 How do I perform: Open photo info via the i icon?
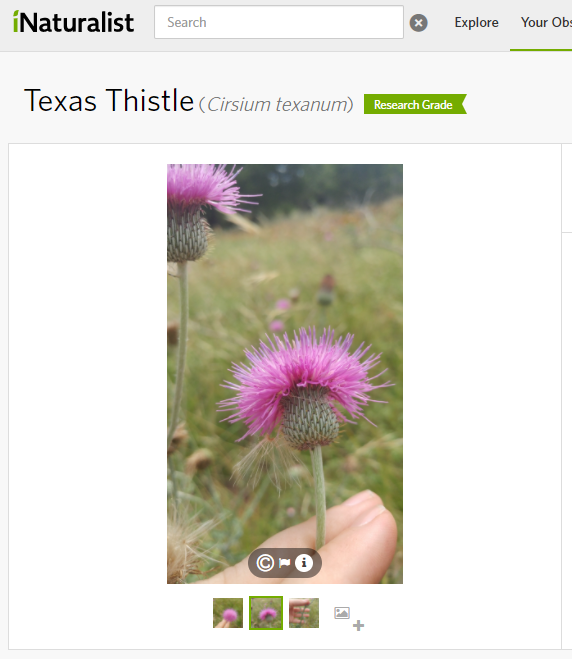tap(304, 563)
